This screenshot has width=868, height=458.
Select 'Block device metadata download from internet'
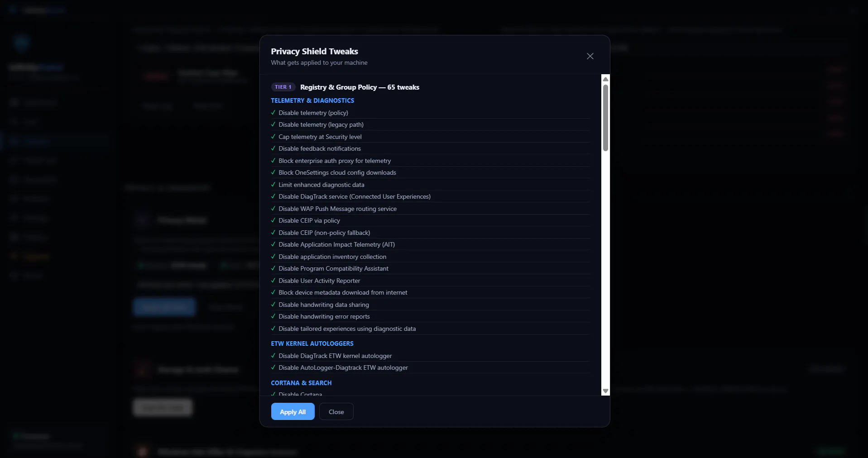(x=431, y=292)
